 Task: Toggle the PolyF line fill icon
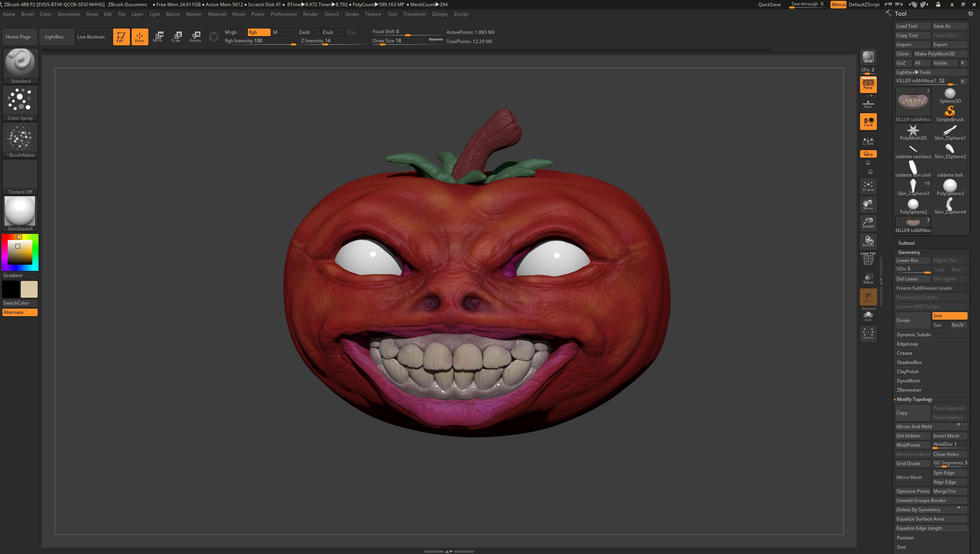pyautogui.click(x=868, y=260)
